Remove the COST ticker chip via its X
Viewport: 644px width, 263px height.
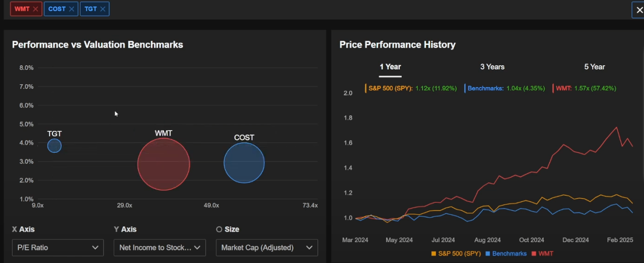click(x=71, y=9)
